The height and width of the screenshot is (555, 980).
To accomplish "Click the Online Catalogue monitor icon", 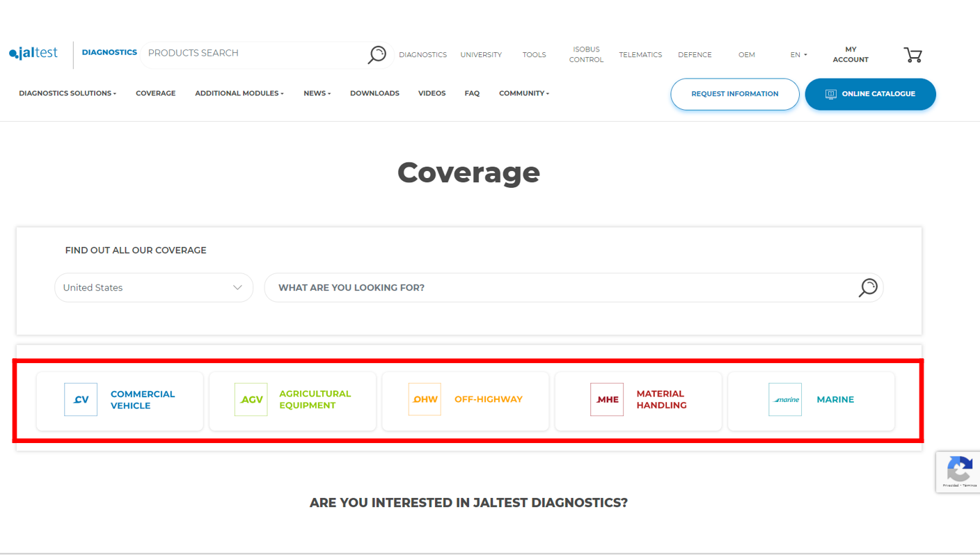I will [x=830, y=94].
